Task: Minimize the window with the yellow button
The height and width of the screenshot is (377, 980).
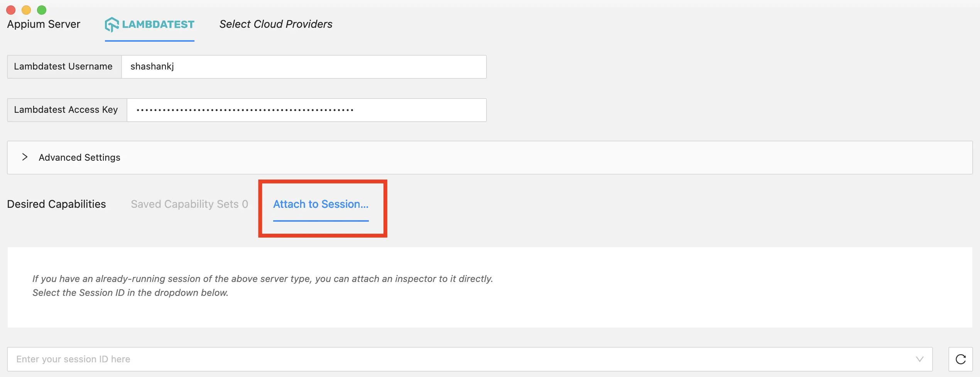Action: click(x=26, y=10)
